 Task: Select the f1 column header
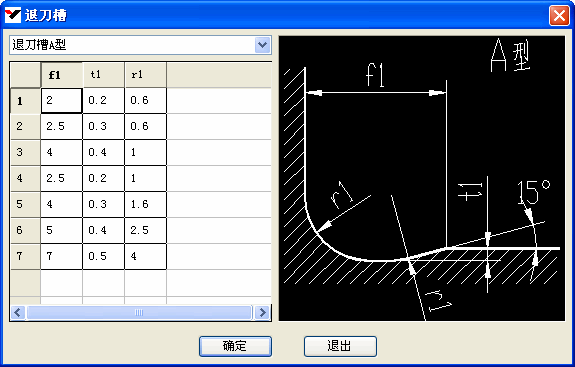click(62, 75)
